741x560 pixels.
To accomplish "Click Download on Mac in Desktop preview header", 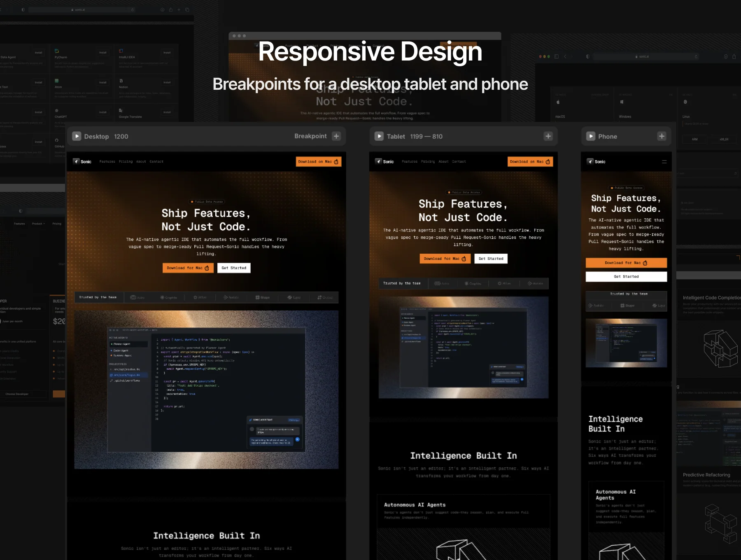I will [x=318, y=161].
